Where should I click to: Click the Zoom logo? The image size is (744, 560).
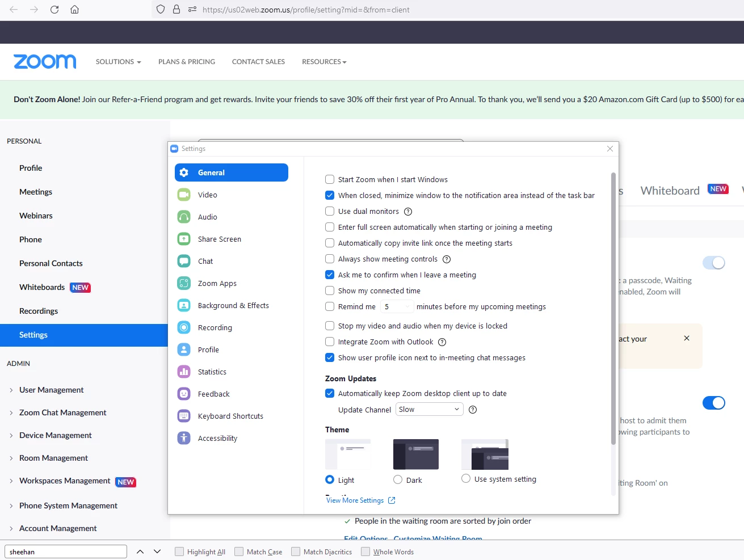point(45,61)
